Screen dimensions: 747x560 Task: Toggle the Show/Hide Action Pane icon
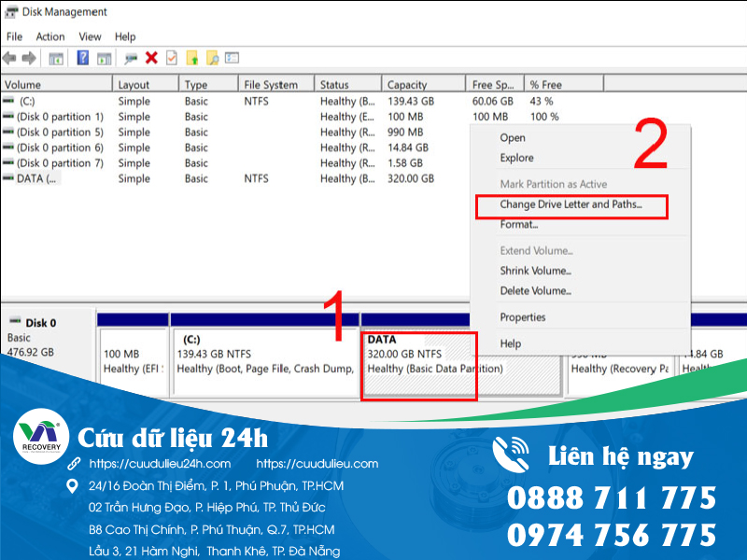[x=104, y=59]
